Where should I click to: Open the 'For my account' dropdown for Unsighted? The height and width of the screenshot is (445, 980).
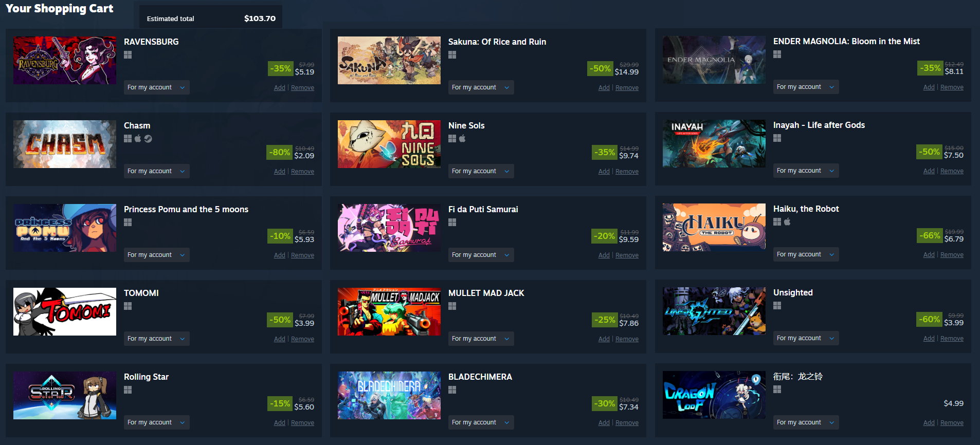coord(806,338)
